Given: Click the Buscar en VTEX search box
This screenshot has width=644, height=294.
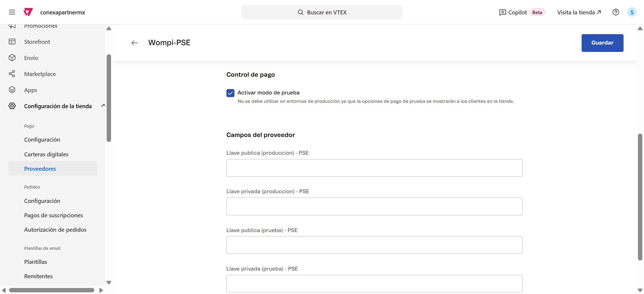Looking at the screenshot, I should click(322, 12).
